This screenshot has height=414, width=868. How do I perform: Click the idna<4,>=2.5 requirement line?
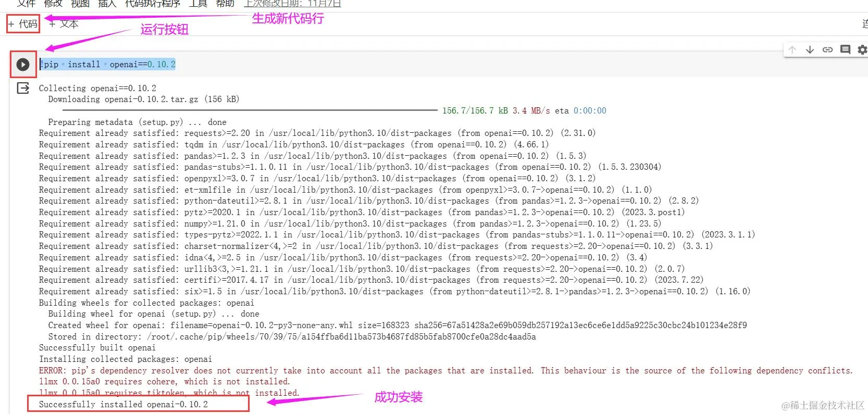(x=343, y=258)
